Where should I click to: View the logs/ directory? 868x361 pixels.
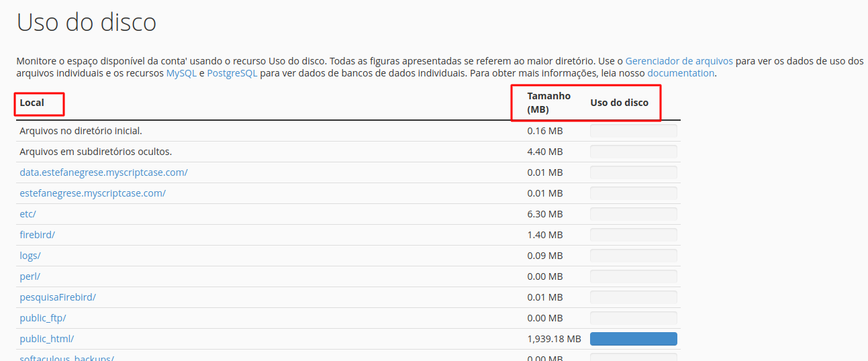[x=30, y=256]
